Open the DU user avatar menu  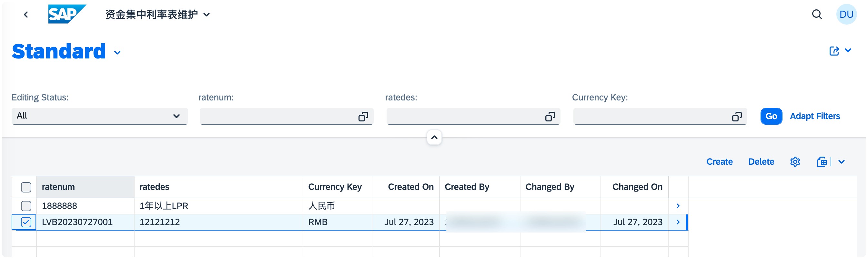pos(846,15)
